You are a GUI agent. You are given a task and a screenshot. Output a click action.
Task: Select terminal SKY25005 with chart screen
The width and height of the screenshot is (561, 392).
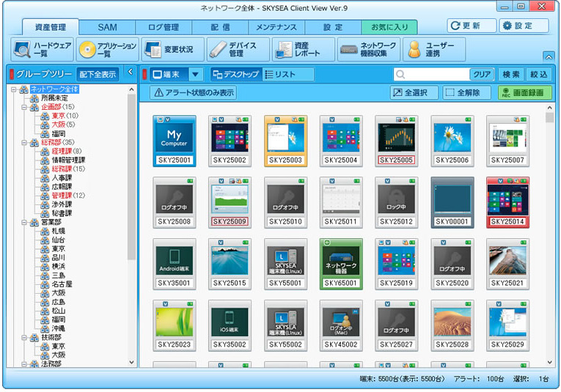click(x=397, y=141)
